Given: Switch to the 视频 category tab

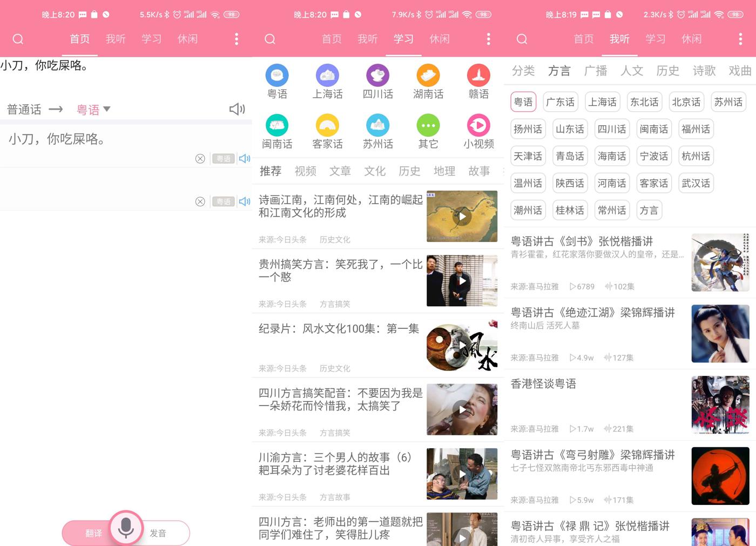Looking at the screenshot, I should 305,171.
